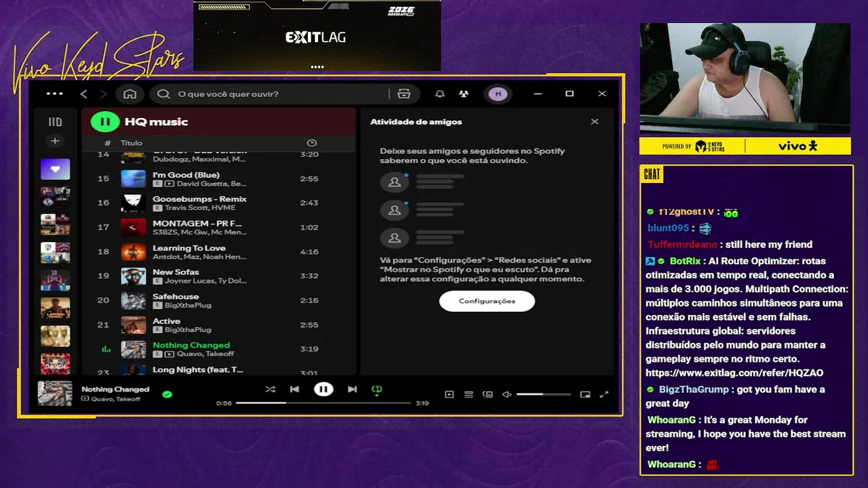The height and width of the screenshot is (488, 868).
Task: Skip to previous track
Action: [x=294, y=390]
